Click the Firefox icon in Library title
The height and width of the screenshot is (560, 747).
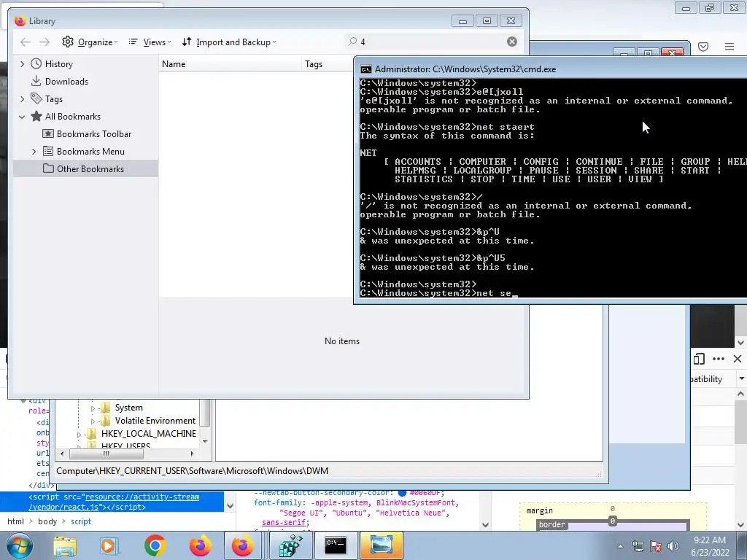pos(20,21)
